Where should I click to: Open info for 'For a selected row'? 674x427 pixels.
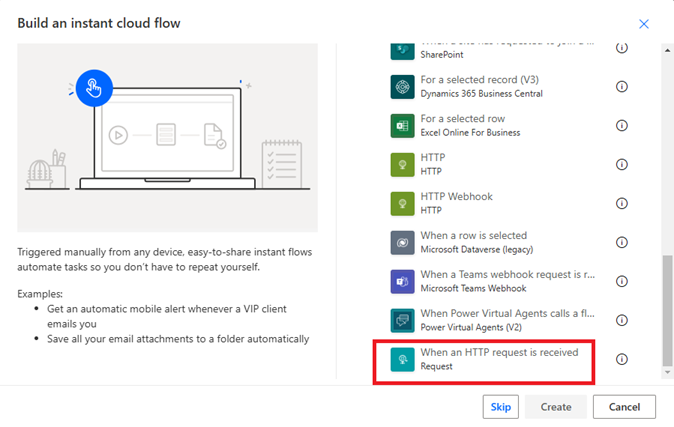[621, 126]
